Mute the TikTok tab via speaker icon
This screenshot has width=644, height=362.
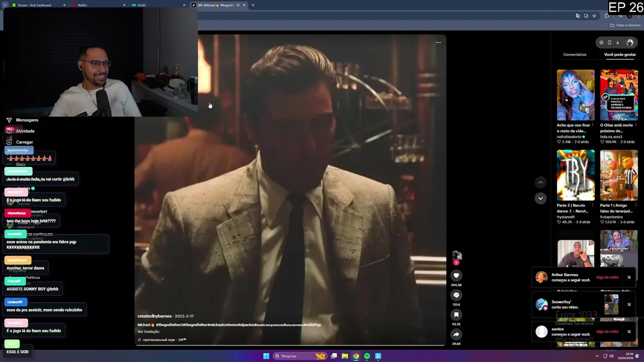pyautogui.click(x=238, y=5)
